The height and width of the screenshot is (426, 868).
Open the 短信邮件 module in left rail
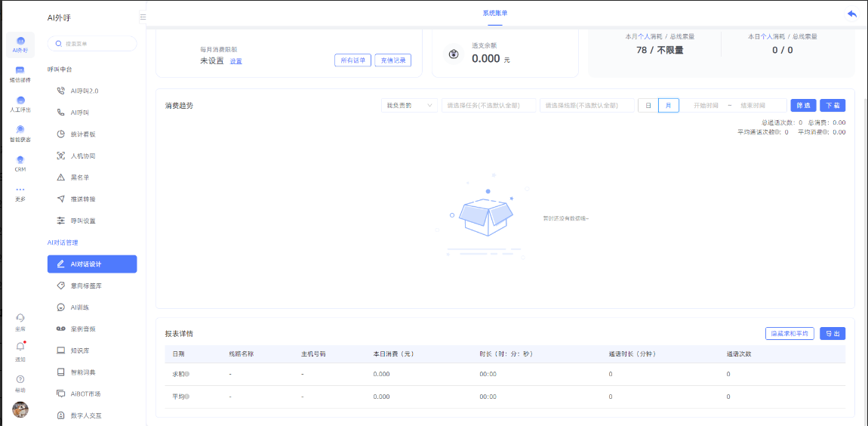pos(20,73)
